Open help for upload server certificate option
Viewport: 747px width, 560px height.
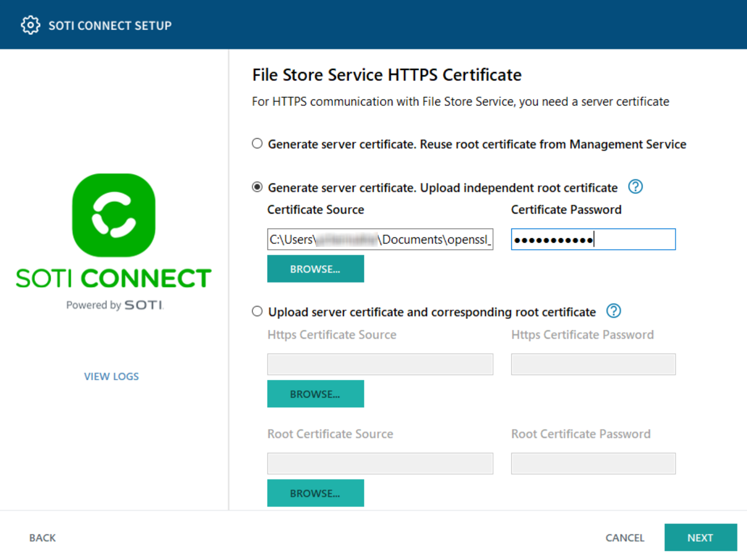(614, 311)
